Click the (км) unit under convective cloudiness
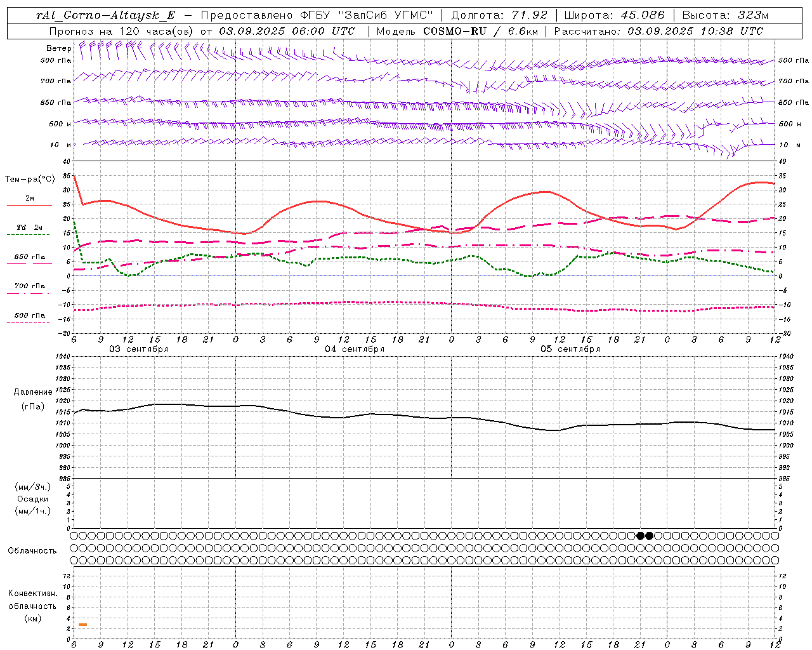 point(32,618)
